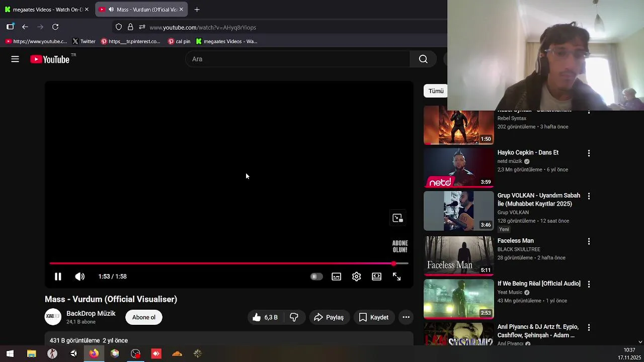The height and width of the screenshot is (362, 644).
Task: Open the Hayko Cepkin - Dans Et thumbnail
Action: [x=459, y=167]
